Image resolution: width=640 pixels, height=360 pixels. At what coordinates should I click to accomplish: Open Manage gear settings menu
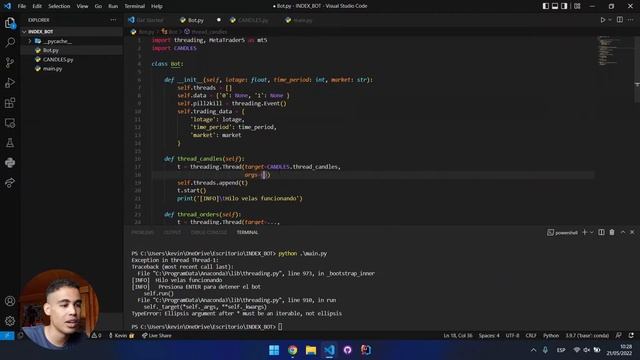click(10, 321)
